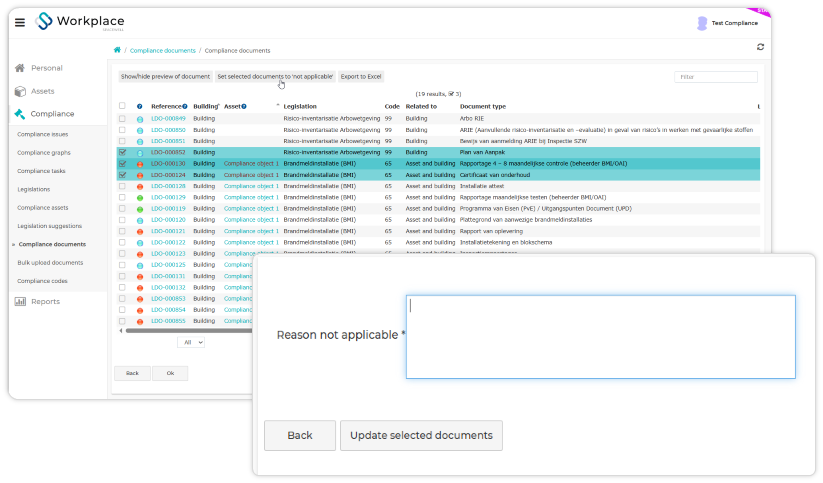Uncheck the LDO-000124 row checkbox

122,175
